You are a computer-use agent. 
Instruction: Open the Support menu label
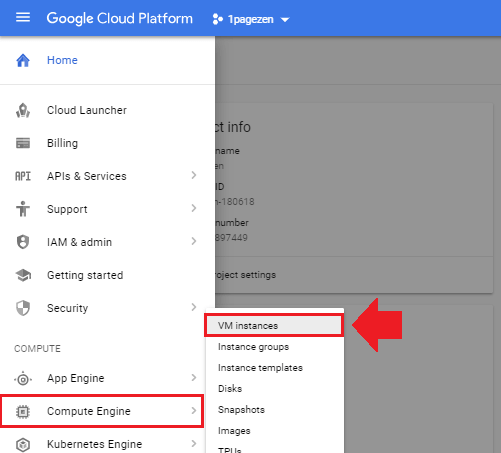click(67, 209)
